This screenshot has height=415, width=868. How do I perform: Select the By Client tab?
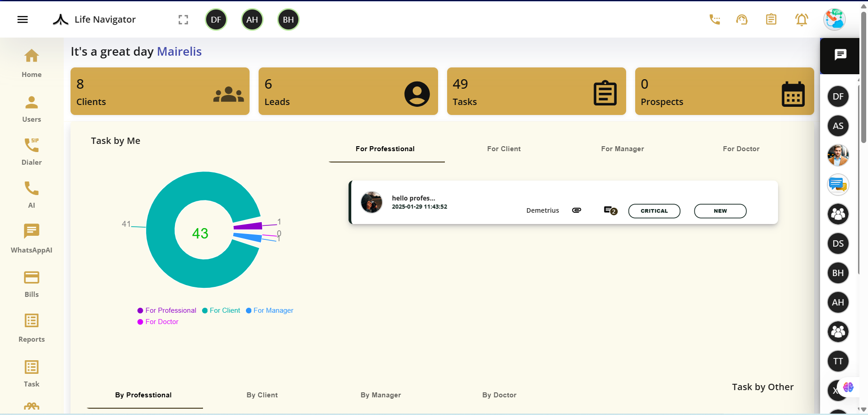(x=262, y=395)
